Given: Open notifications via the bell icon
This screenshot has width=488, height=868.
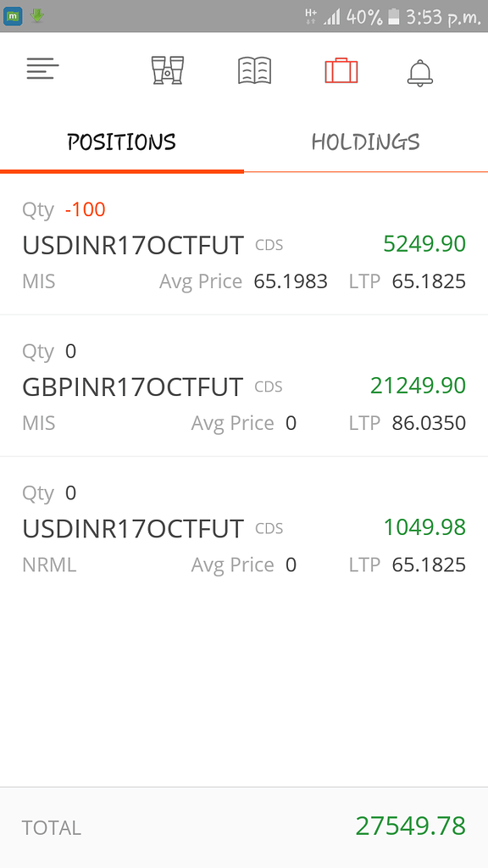Looking at the screenshot, I should click(x=419, y=73).
